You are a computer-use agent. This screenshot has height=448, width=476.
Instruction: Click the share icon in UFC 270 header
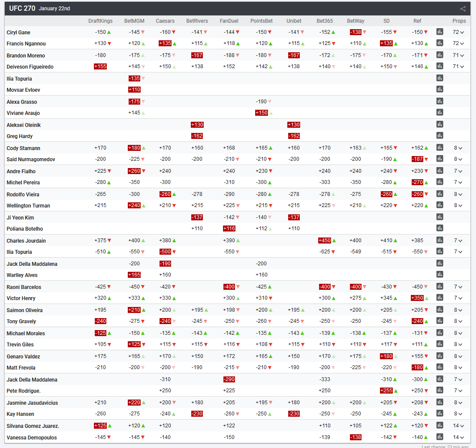tap(463, 9)
